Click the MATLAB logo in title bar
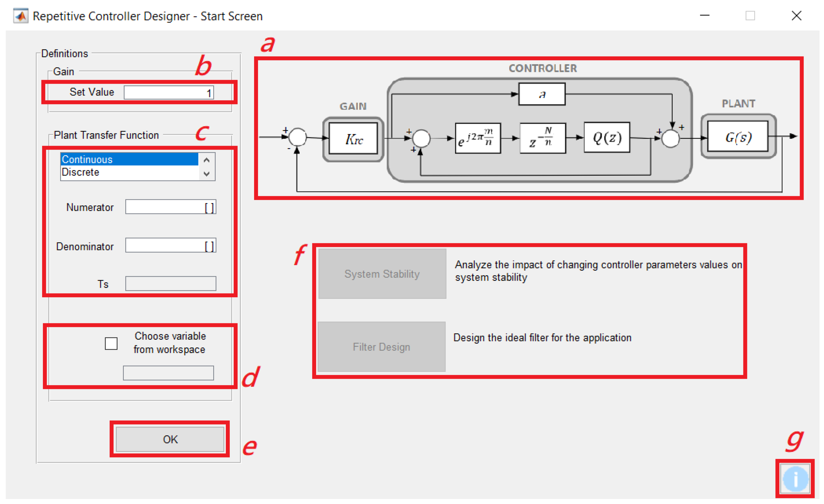Viewport: 824px width, 504px height. 21,16
